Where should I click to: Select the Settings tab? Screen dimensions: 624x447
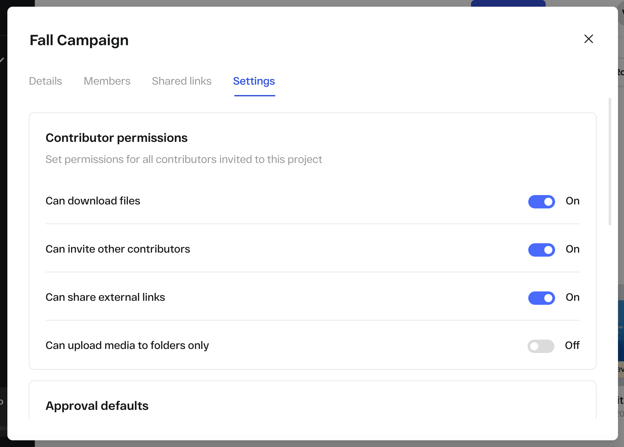[254, 81]
